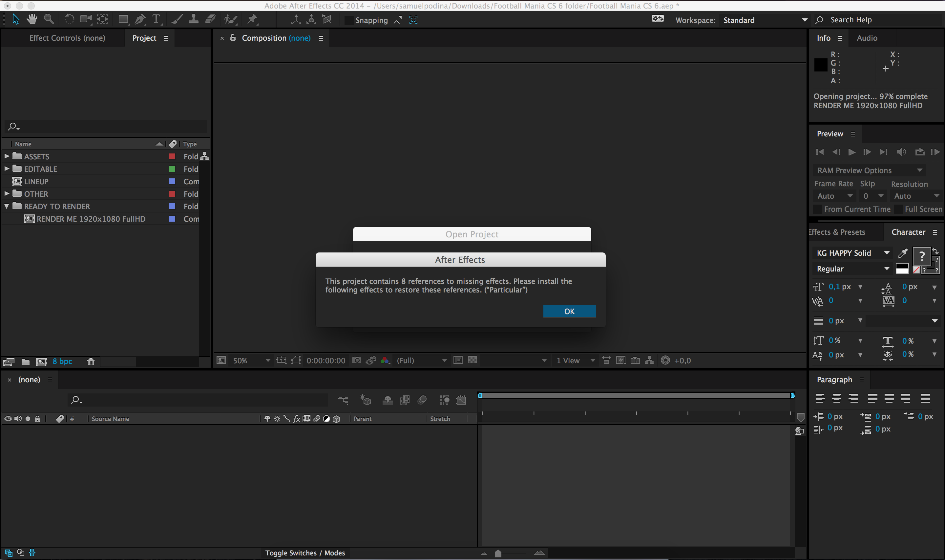
Task: Select the Hand tool
Action: pyautogui.click(x=32, y=20)
